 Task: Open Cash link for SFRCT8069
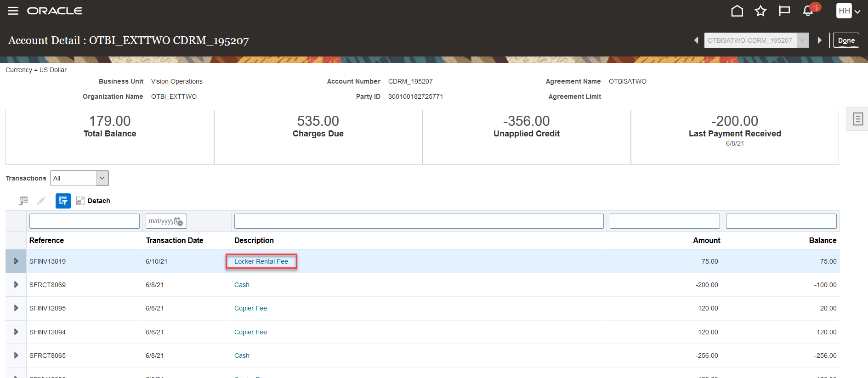pos(242,285)
